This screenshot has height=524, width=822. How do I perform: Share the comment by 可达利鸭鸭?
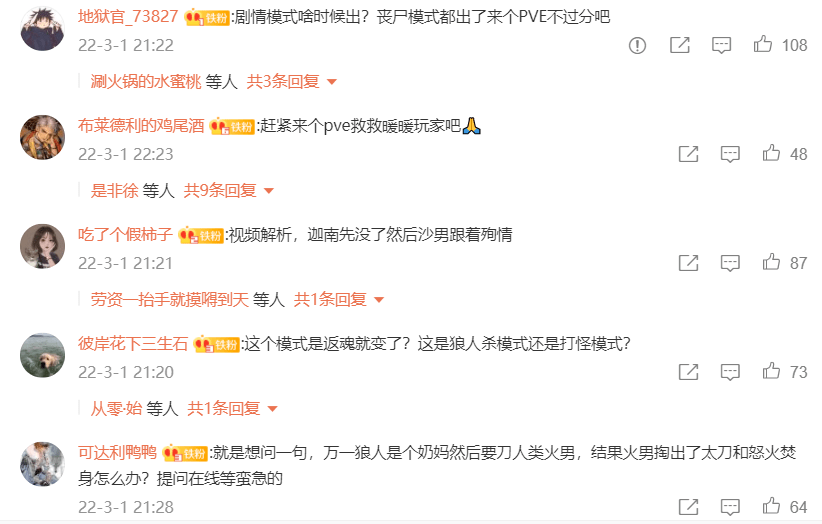point(688,507)
